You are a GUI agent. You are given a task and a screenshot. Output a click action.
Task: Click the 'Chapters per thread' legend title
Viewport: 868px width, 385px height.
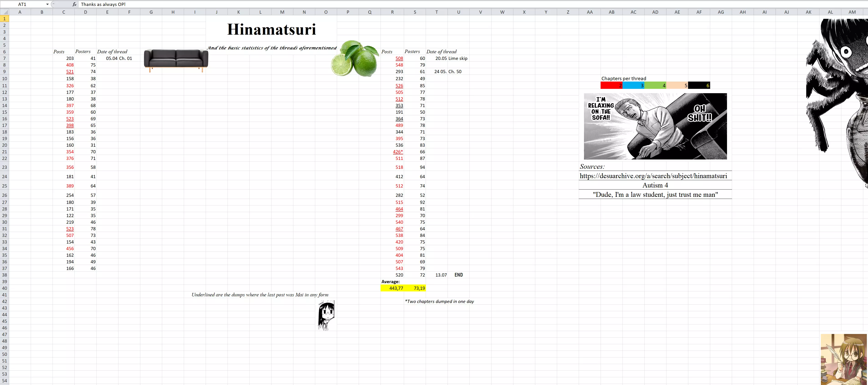pos(624,79)
